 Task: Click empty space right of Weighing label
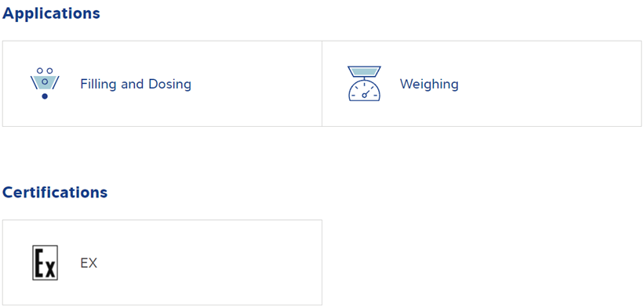[551, 84]
